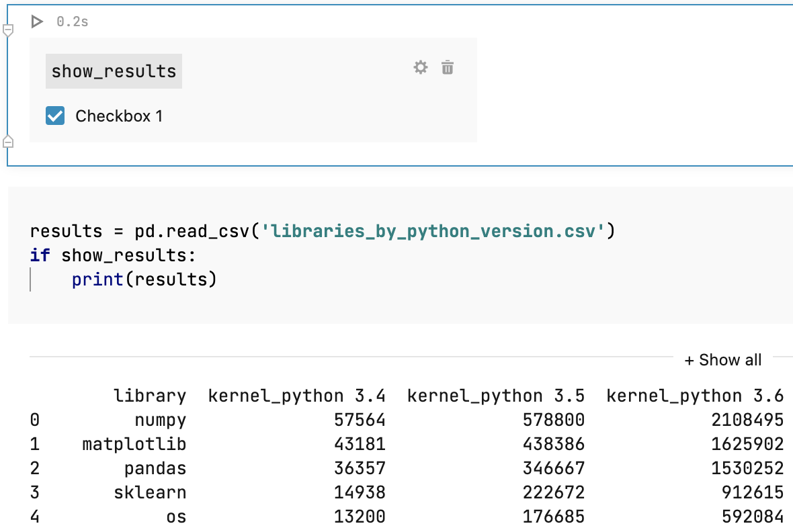Select the numpy row in results table
Screen dimensions: 793x532
click(158, 420)
